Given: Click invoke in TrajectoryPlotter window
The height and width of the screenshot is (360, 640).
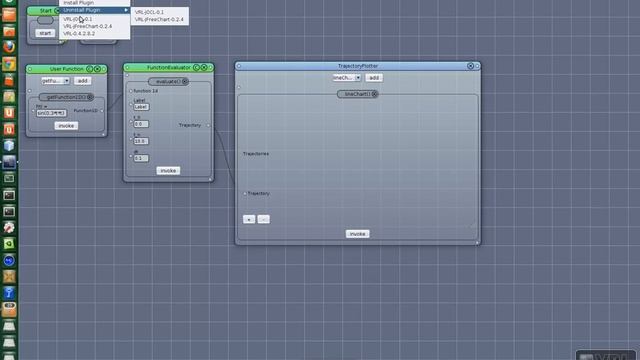Looking at the screenshot, I should point(358,234).
